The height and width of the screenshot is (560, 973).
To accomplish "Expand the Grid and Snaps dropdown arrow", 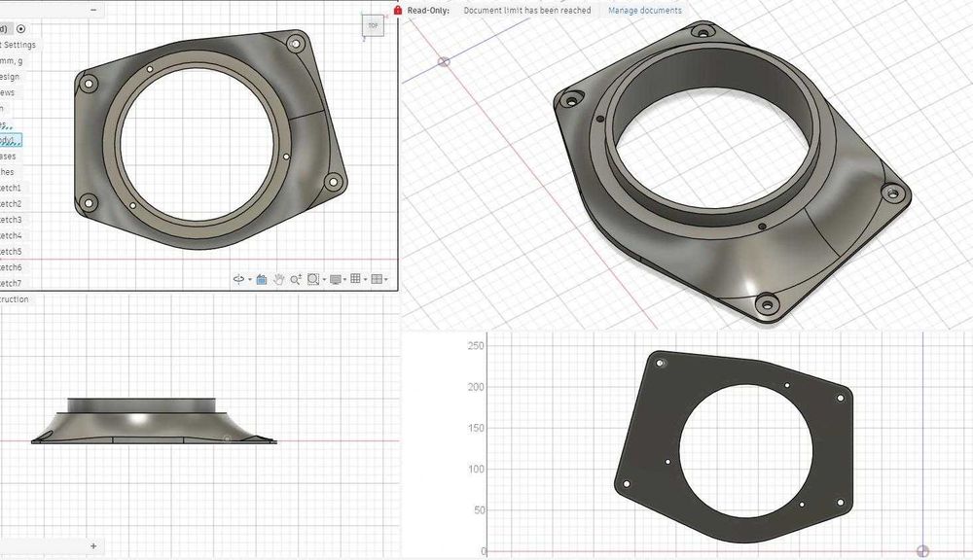I will (x=366, y=280).
